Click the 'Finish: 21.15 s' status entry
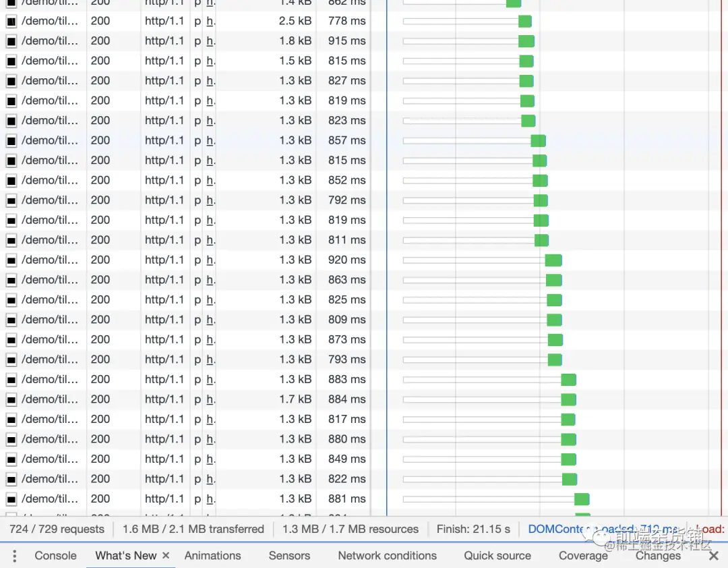Image resolution: width=728 pixels, height=568 pixels. coord(473,529)
